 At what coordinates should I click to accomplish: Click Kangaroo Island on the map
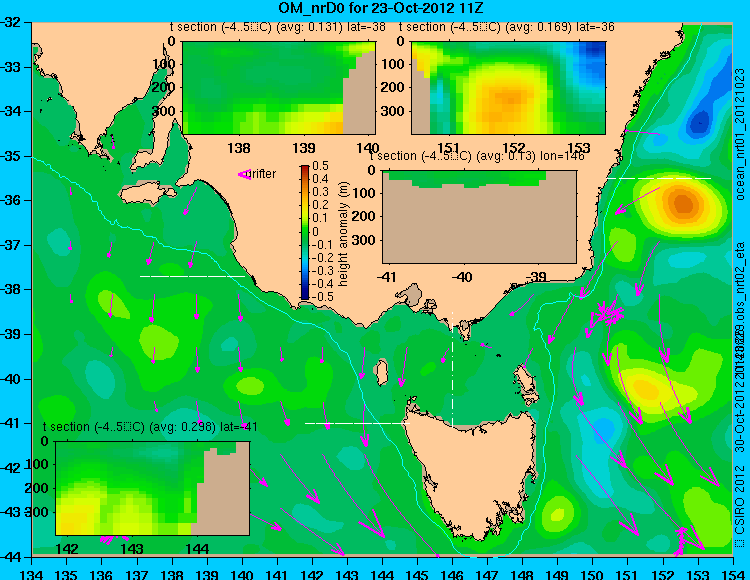[x=147, y=193]
